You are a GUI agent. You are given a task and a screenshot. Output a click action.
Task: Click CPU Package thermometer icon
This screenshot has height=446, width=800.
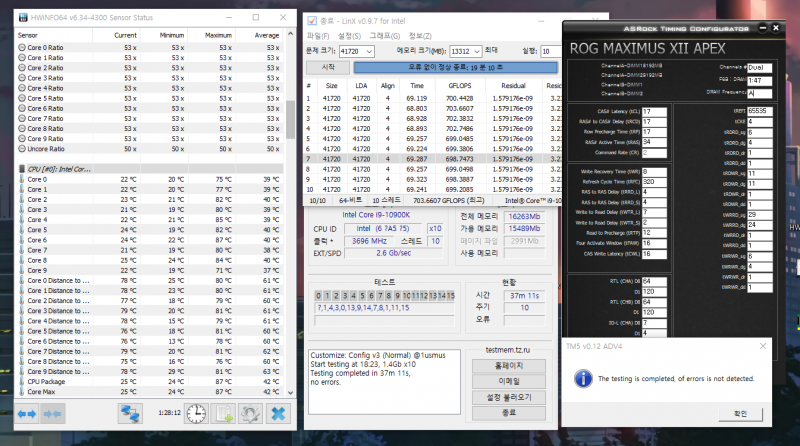point(22,382)
